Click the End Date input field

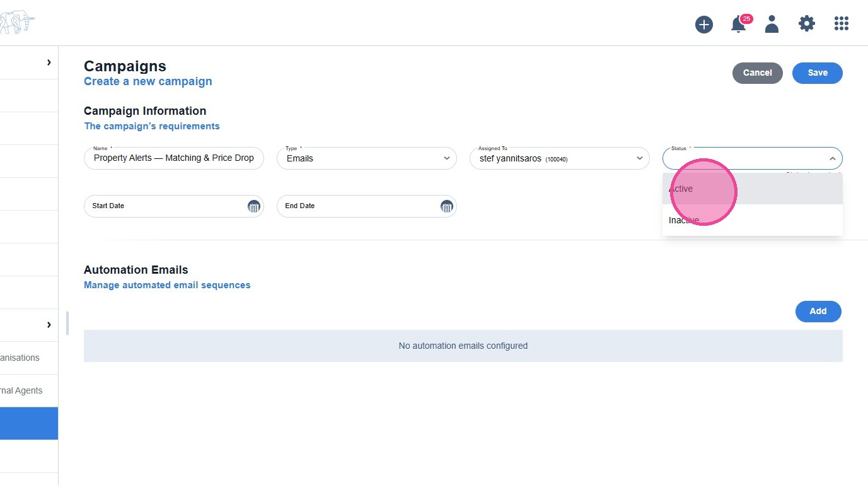(367, 206)
